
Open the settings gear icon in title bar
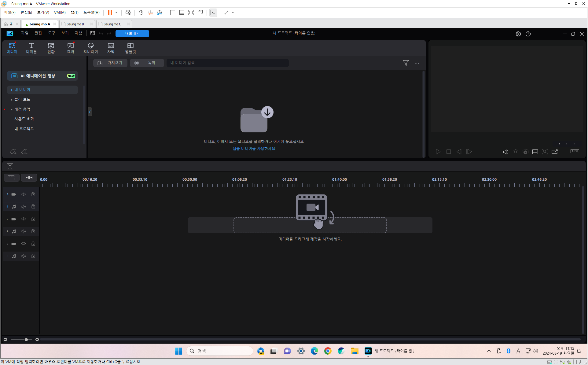pyautogui.click(x=518, y=34)
